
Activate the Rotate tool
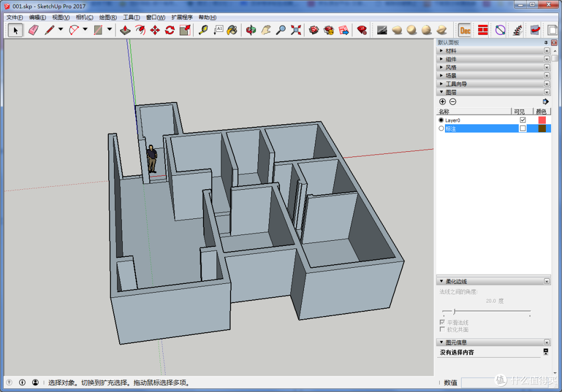tap(170, 30)
